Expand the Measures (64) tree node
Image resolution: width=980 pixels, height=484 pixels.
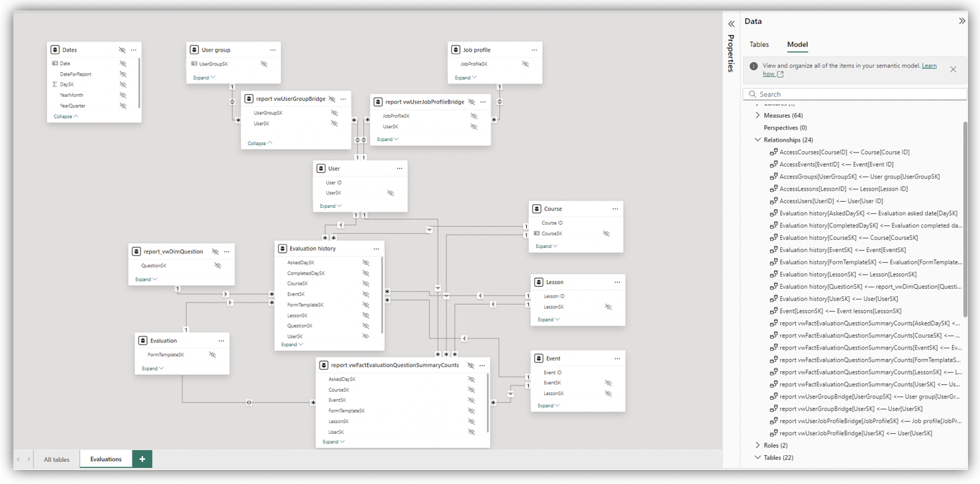(x=757, y=116)
